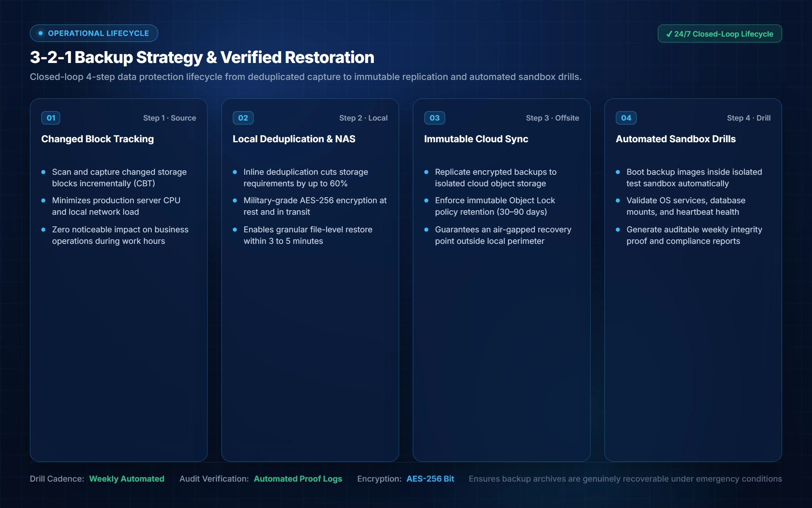Click the 'Step 3 · Offsite' label

(x=552, y=118)
